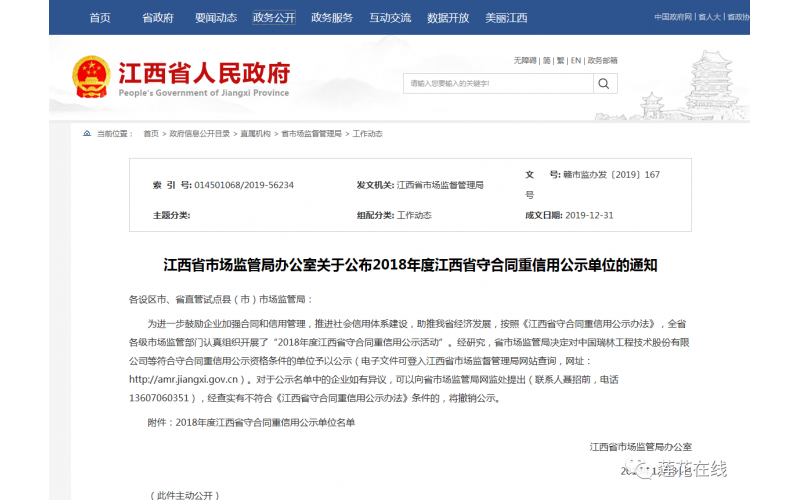Click the salutation 各设区市、省直管试点县 line
Image resolution: width=800 pixels, height=500 pixels.
point(220,299)
